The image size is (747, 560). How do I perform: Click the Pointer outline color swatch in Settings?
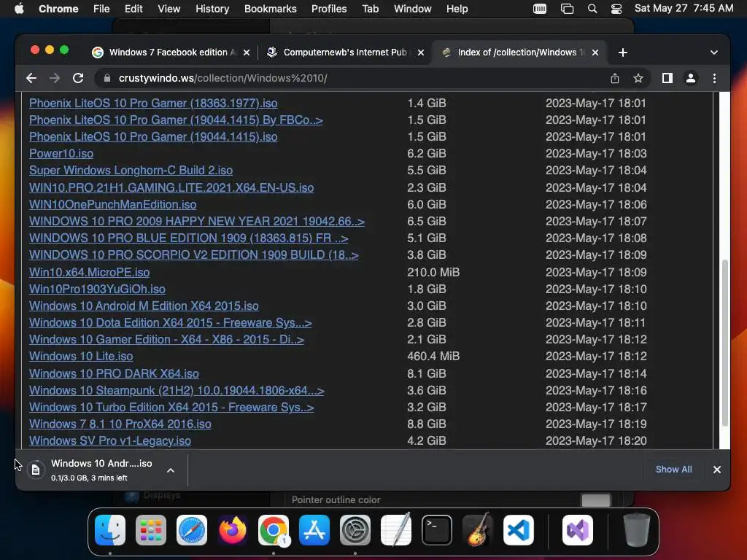point(595,500)
